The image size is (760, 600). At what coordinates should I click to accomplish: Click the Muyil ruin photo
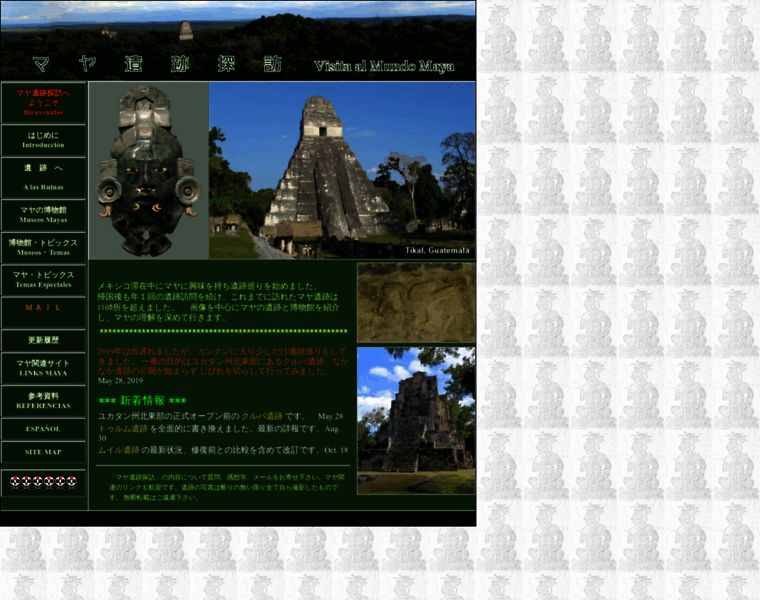coord(416,421)
